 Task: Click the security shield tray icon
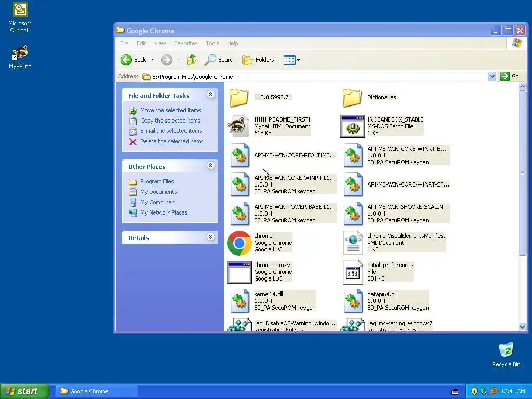point(474,391)
